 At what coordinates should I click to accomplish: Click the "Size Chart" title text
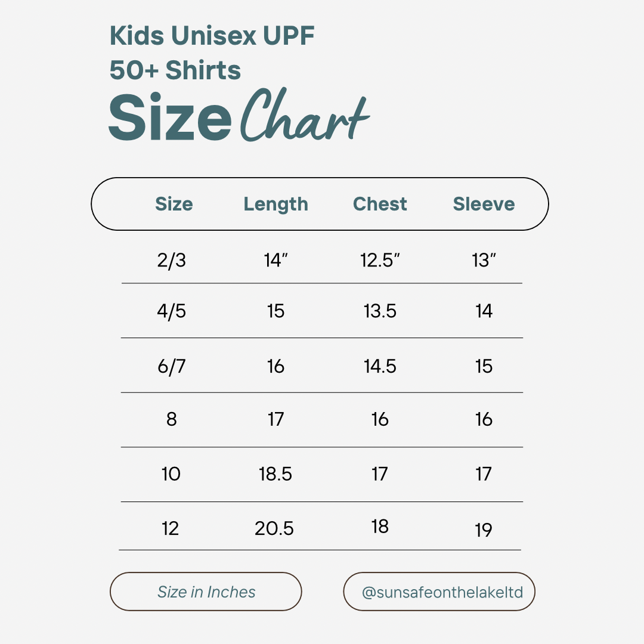(239, 116)
